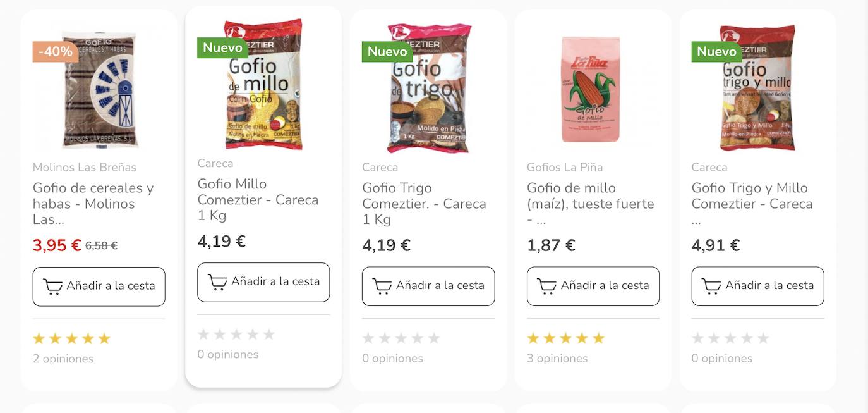Screen dimensions: 868x413
Task: Add the 1,87 € gofio to basket
Action: (593, 287)
